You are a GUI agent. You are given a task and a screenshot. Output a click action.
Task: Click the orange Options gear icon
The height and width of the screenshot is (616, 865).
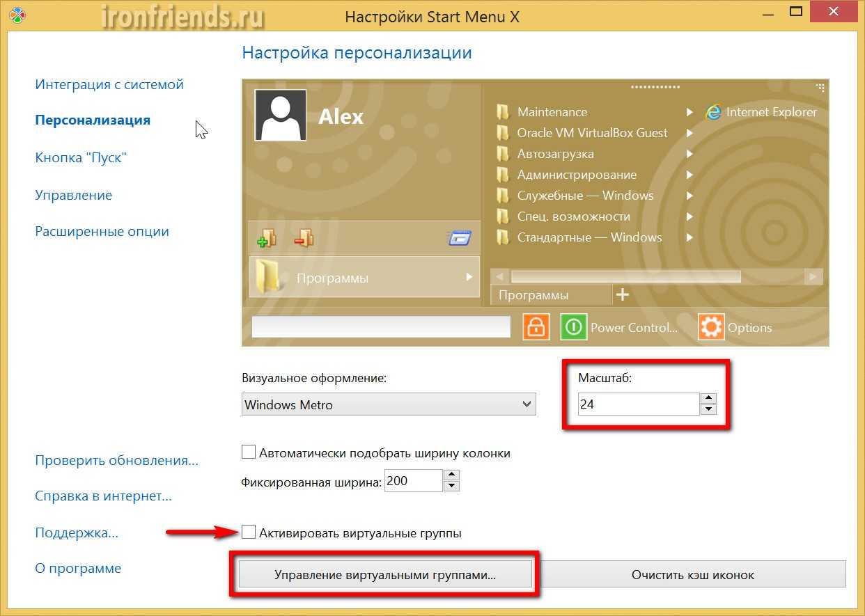(711, 327)
